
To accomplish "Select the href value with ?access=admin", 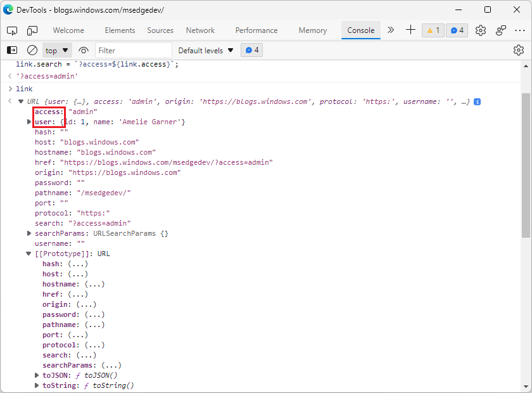I will click(x=166, y=162).
